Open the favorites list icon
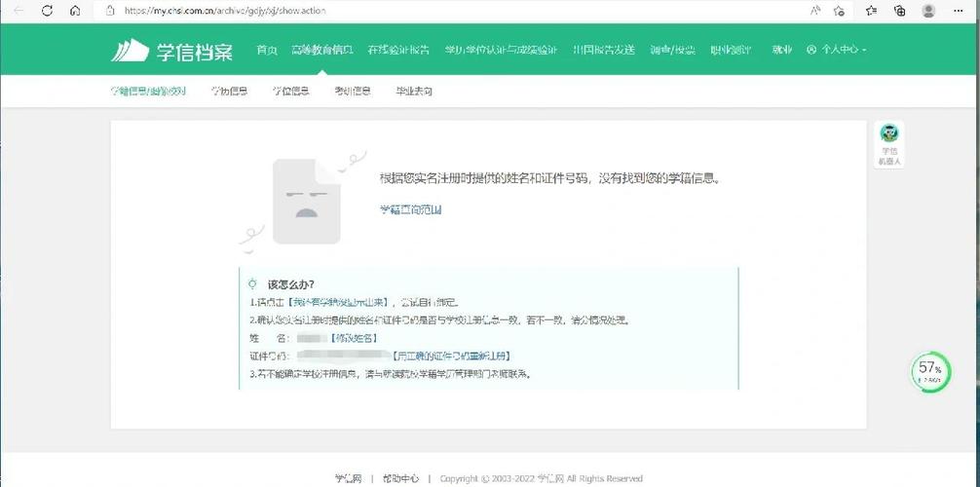 click(x=871, y=11)
